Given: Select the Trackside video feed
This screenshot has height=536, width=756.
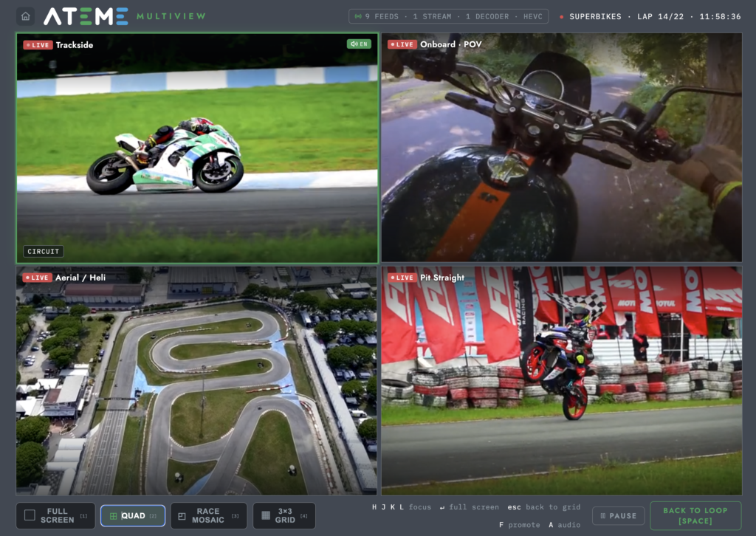Looking at the screenshot, I should [x=197, y=148].
